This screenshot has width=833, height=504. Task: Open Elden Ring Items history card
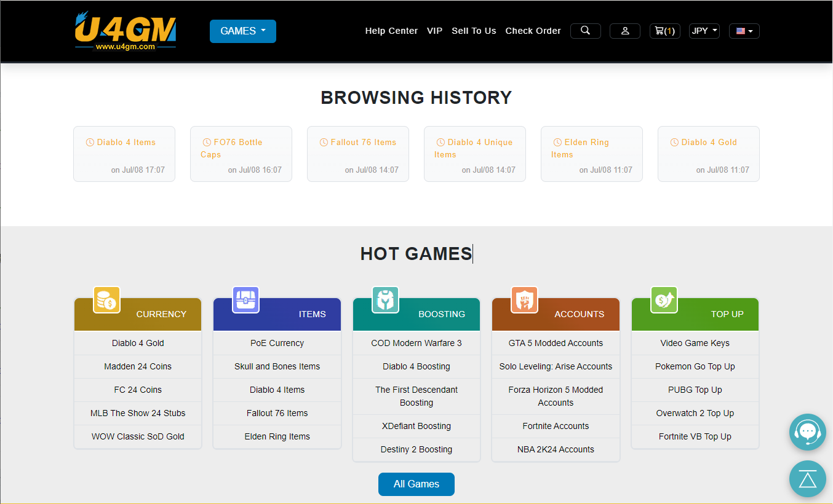point(592,154)
